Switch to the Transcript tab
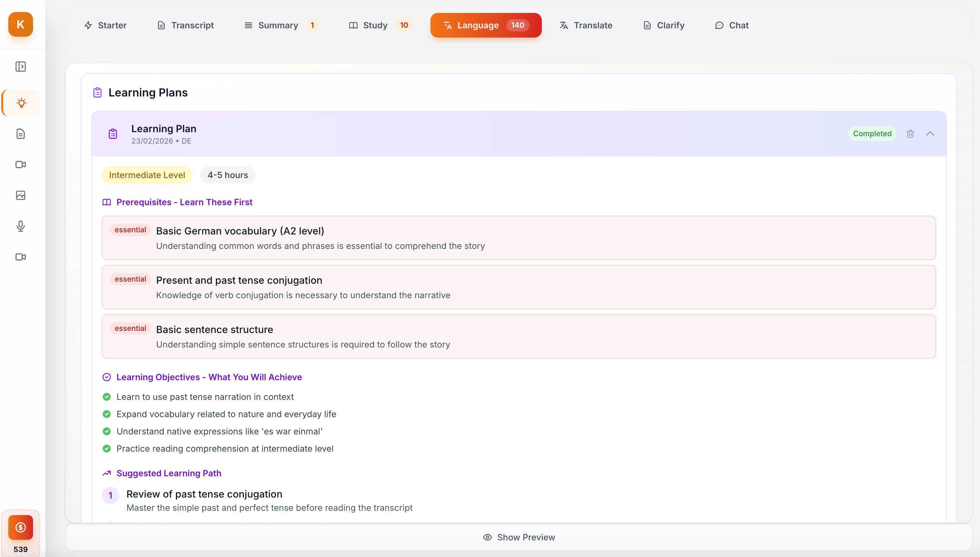This screenshot has width=980, height=557. point(185,25)
